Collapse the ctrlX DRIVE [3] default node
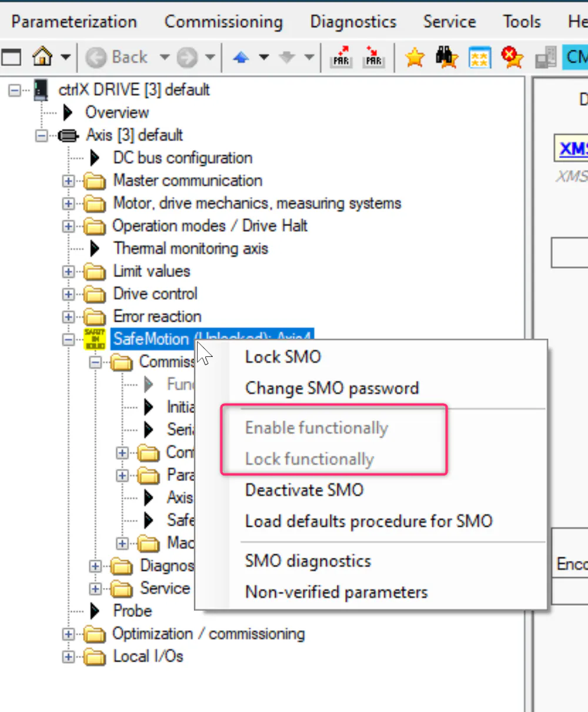Viewport: 588px width, 712px height. (14, 91)
